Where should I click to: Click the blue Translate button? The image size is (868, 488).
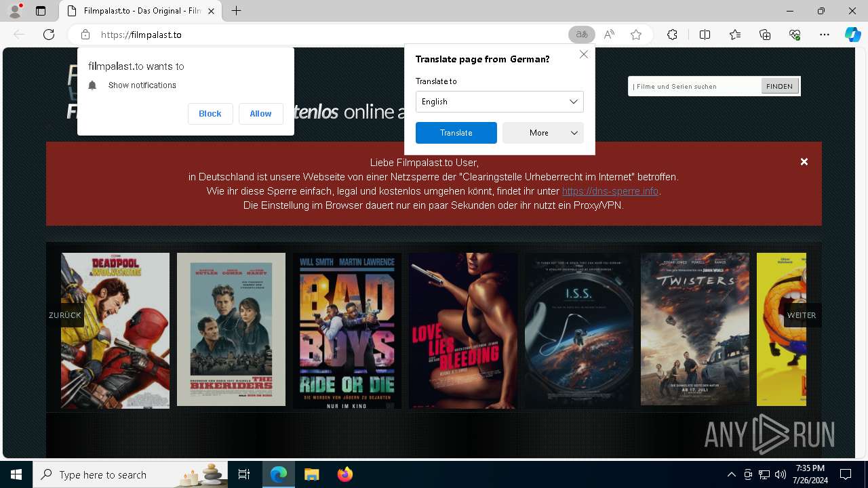456,133
